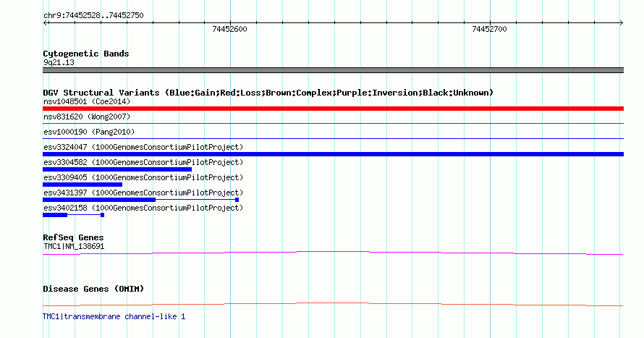The image size is (644, 338).
Task: Click the gray 9q21.13 cytogenetic band bar
Action: click(x=333, y=70)
